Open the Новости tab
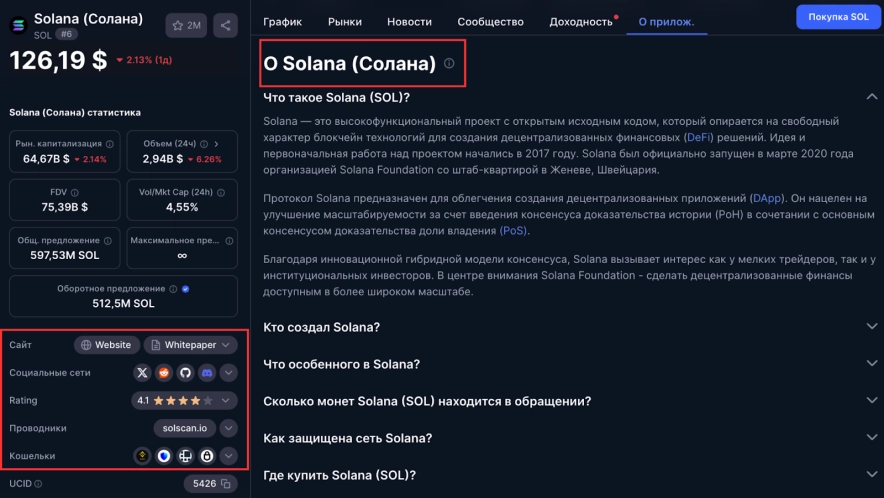884x498 pixels. click(x=409, y=21)
